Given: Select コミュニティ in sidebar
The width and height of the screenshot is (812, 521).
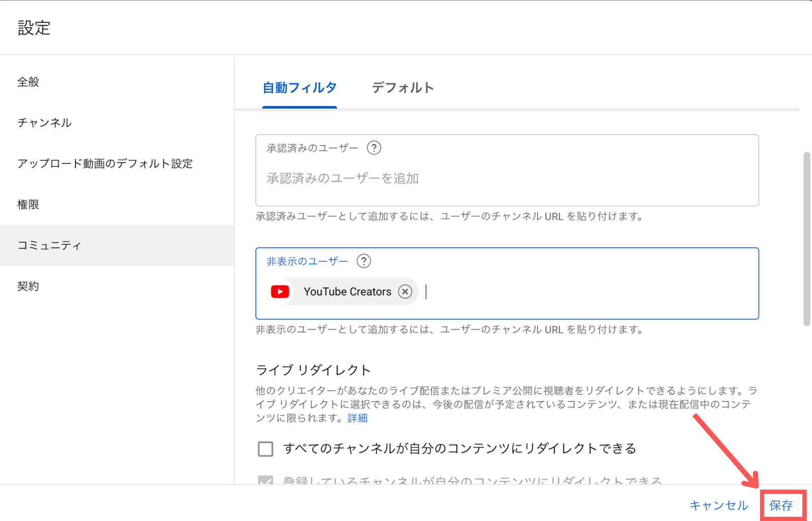Looking at the screenshot, I should (x=117, y=246).
